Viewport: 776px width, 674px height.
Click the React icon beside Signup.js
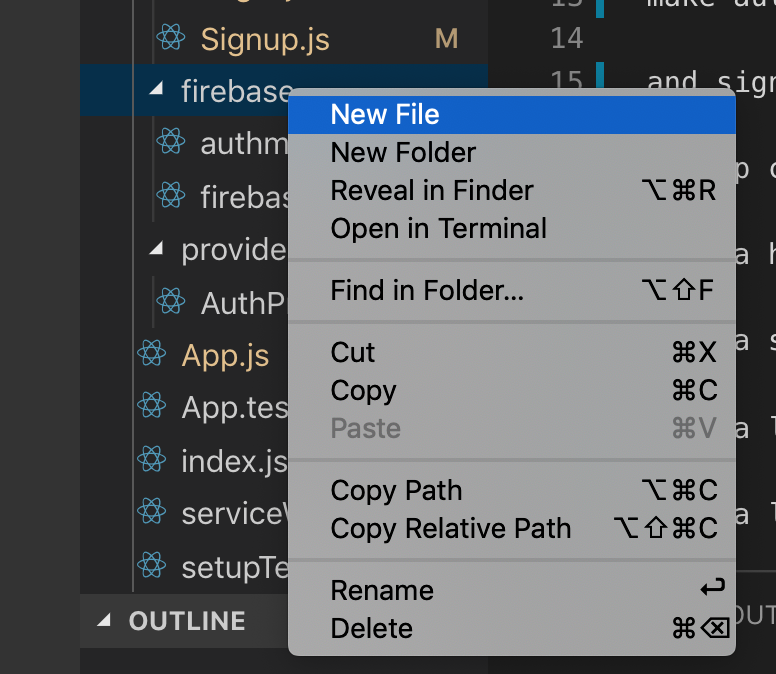[171, 39]
